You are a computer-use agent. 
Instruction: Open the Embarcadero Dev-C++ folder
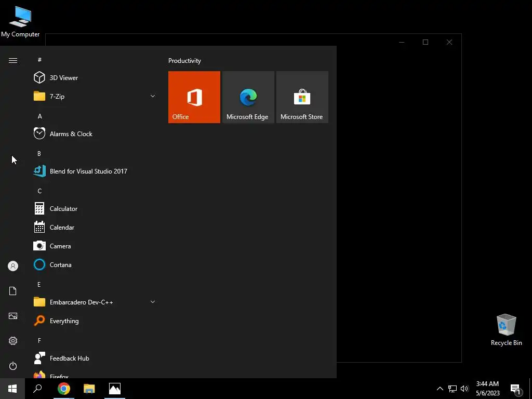coord(95,302)
